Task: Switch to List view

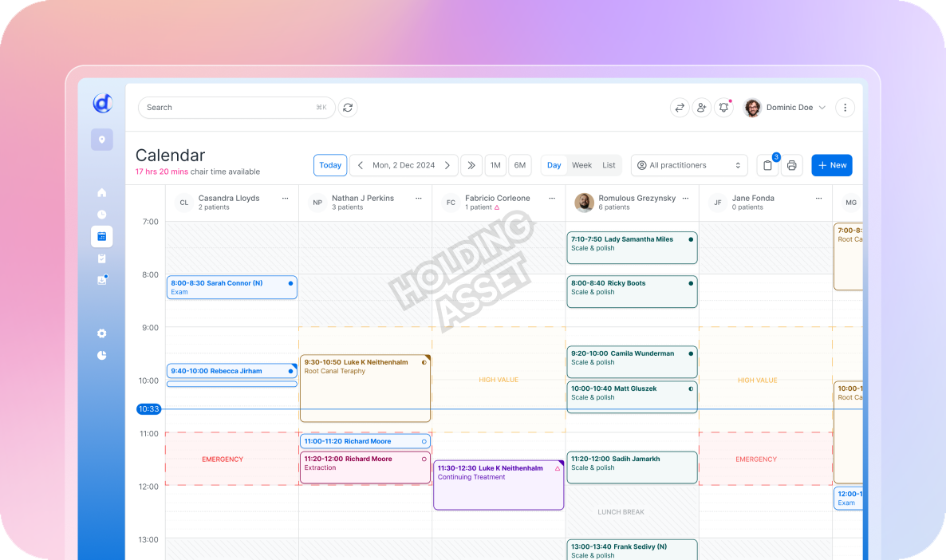Action: coord(609,165)
